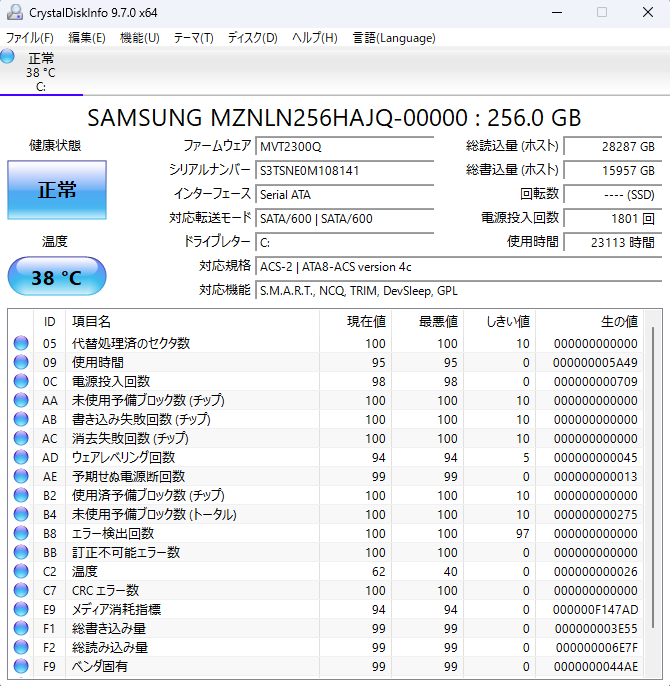Click the serial number field S3TSNE0M108141

(345, 170)
